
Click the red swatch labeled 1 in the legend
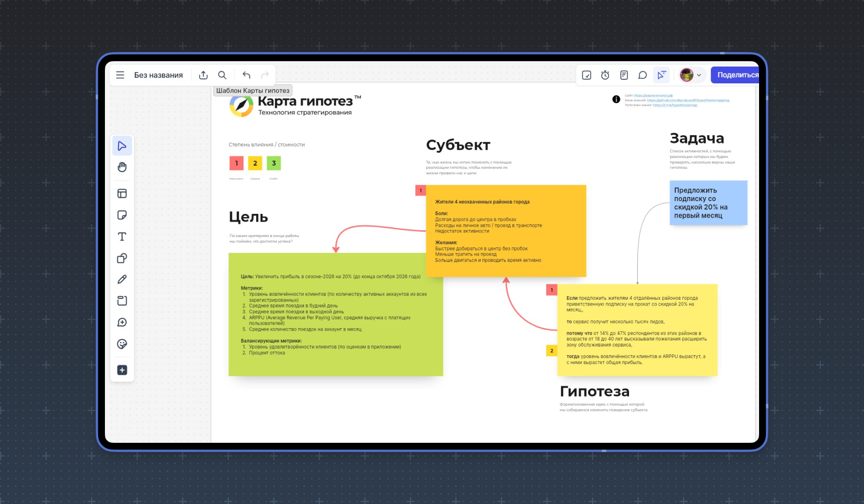[237, 163]
